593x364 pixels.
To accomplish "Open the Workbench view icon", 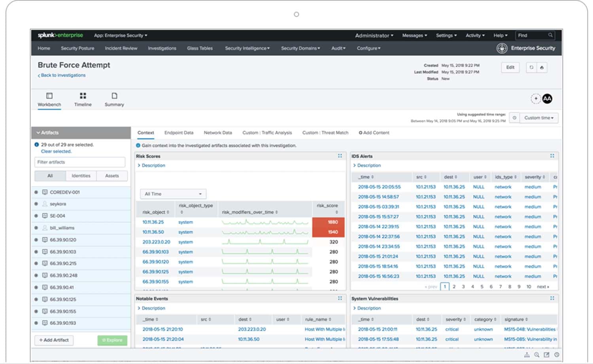I will [49, 96].
